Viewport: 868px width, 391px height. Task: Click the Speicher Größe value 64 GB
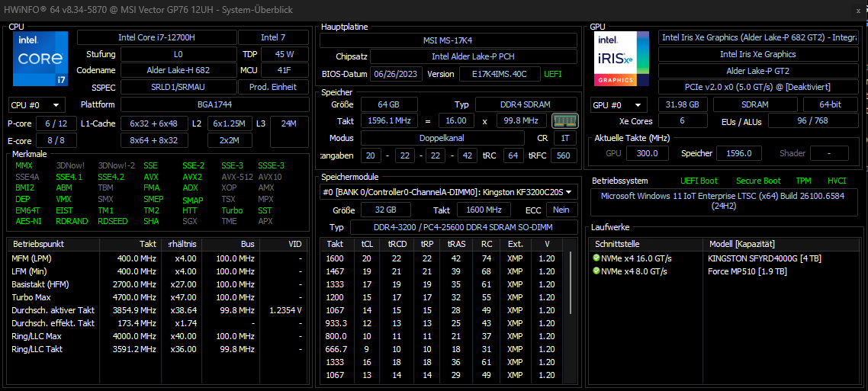[x=388, y=104]
